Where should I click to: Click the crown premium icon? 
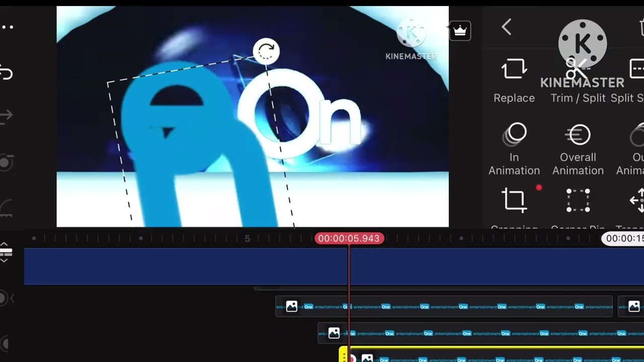(x=460, y=31)
